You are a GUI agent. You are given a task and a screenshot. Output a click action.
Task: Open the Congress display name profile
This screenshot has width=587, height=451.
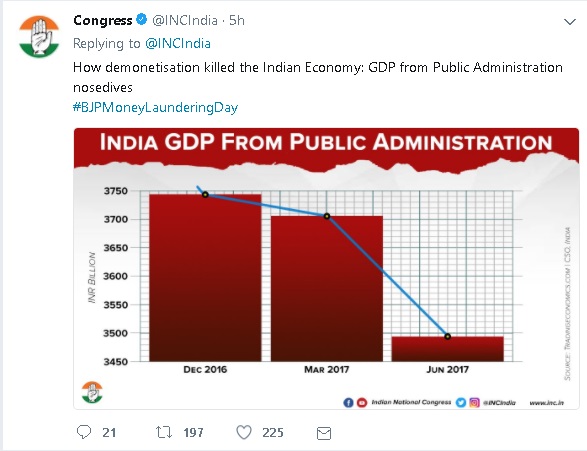[103, 20]
